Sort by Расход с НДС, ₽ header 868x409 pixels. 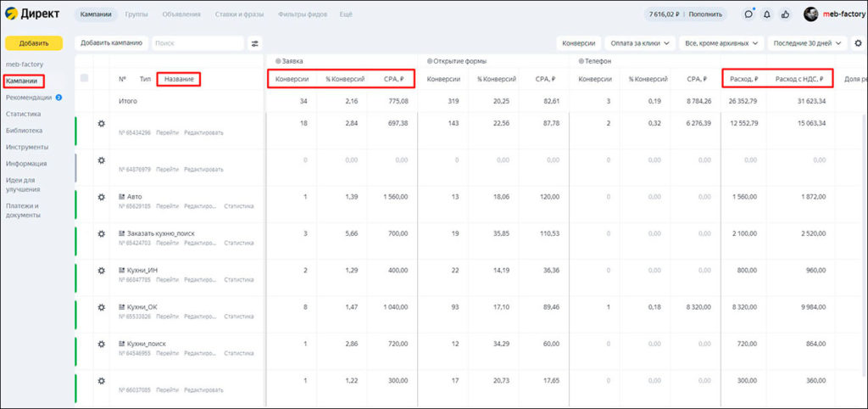pos(799,79)
